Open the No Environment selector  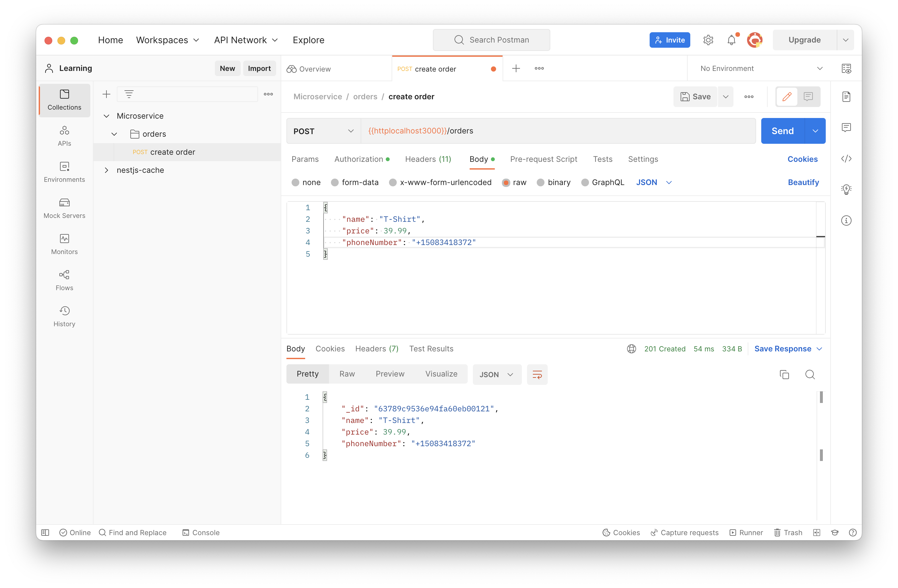pyautogui.click(x=760, y=69)
